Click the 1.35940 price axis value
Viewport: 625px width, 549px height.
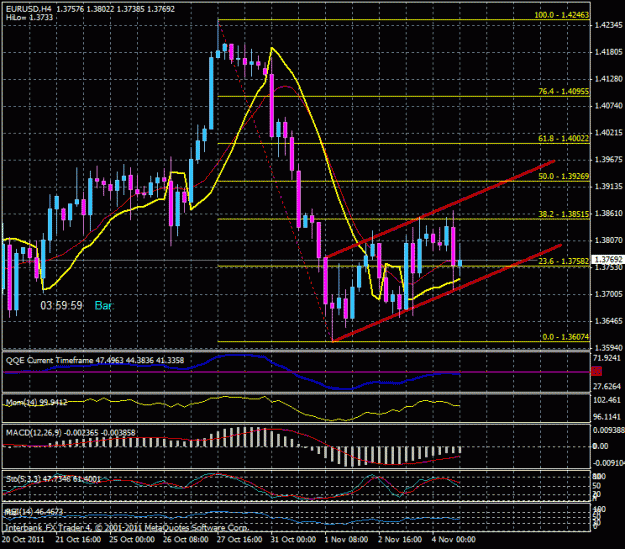pos(608,348)
